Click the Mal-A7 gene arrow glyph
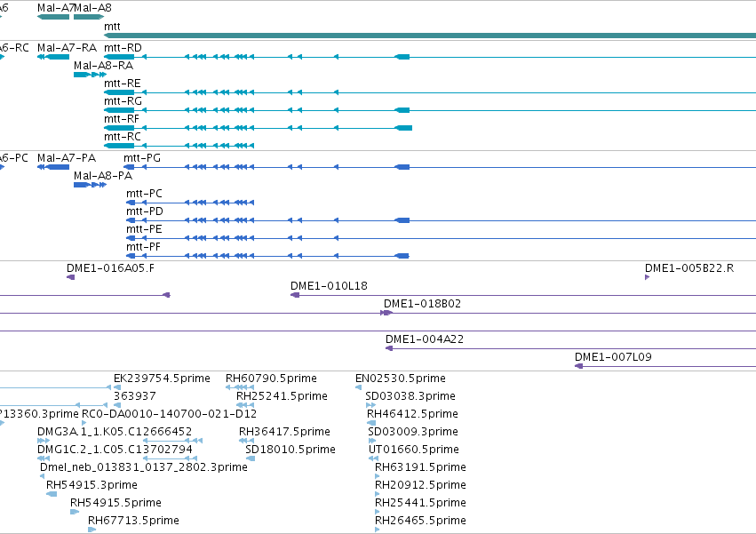 pyautogui.click(x=53, y=17)
